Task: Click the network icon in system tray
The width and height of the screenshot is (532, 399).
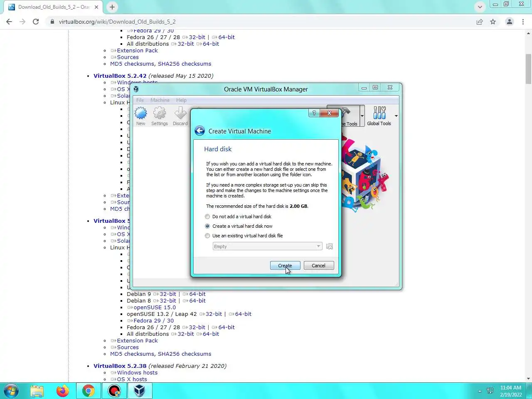Action: pos(490,391)
